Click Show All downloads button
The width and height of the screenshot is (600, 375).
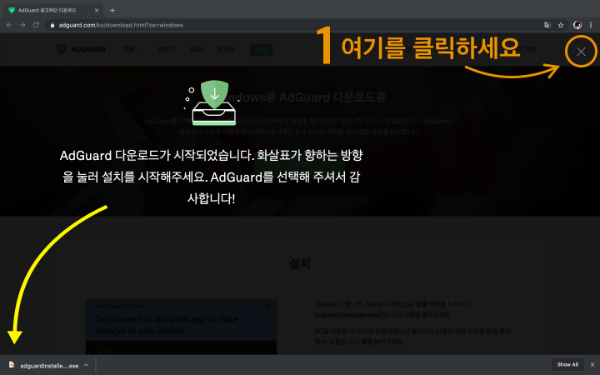point(567,365)
